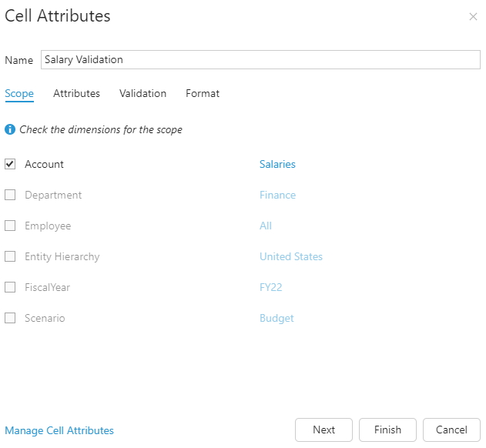Switch to the Attributes tab

tap(76, 94)
